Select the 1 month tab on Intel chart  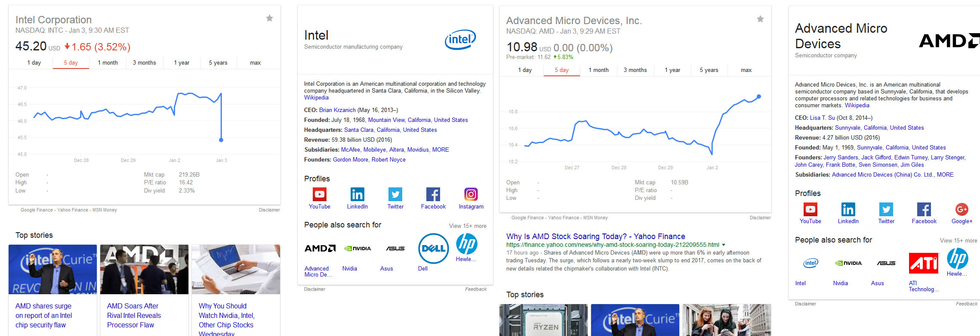tap(108, 62)
